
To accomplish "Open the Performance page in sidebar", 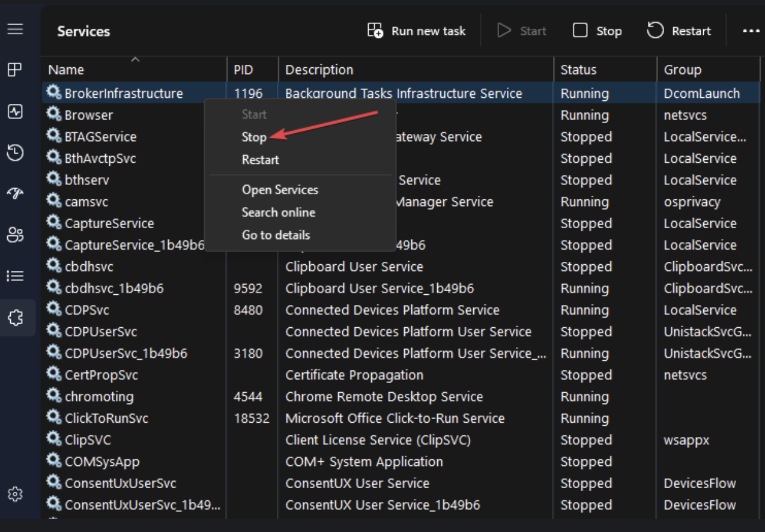I will pyautogui.click(x=15, y=112).
